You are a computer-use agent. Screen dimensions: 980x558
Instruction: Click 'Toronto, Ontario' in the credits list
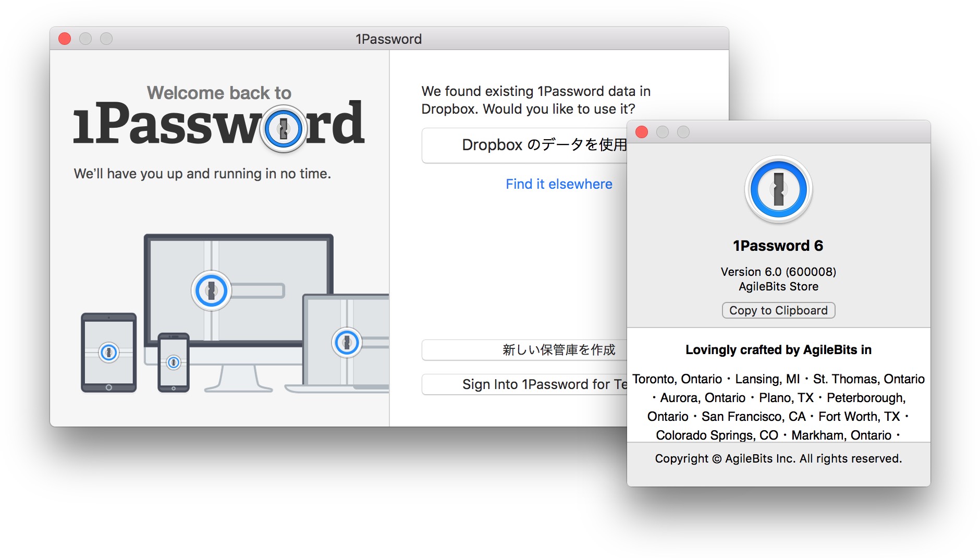[x=677, y=379]
